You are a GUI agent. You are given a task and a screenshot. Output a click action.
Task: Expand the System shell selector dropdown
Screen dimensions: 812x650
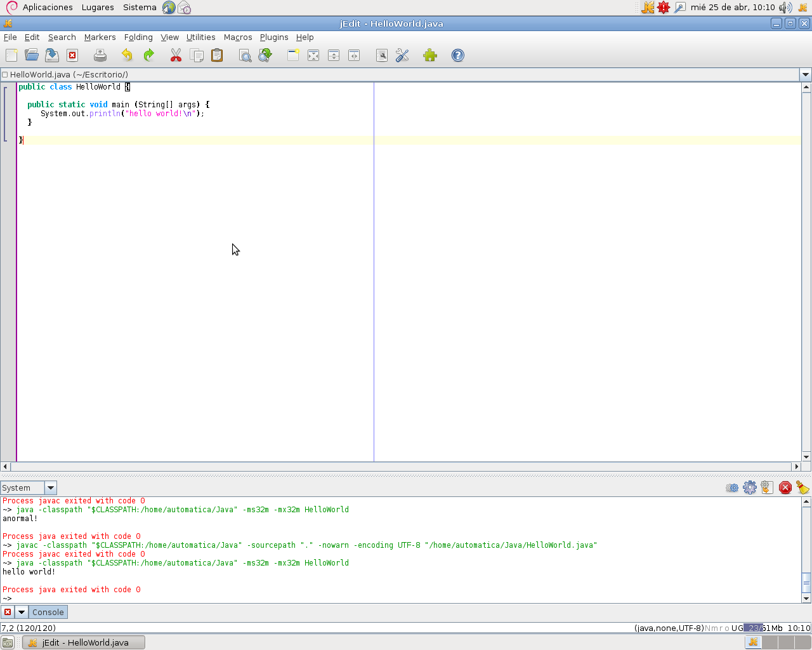point(51,487)
